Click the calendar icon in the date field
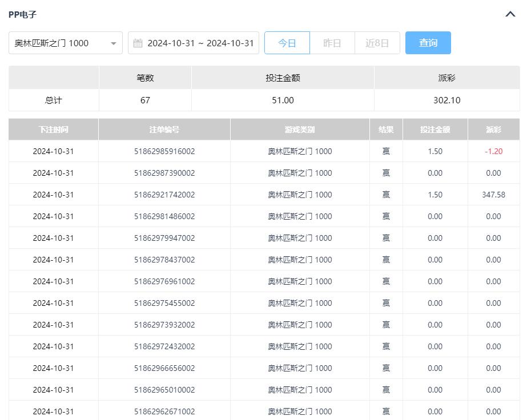 click(x=138, y=43)
